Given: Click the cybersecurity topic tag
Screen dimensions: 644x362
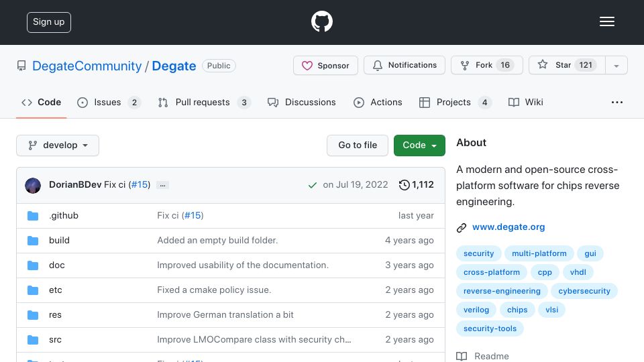Looking at the screenshot, I should 584,291.
